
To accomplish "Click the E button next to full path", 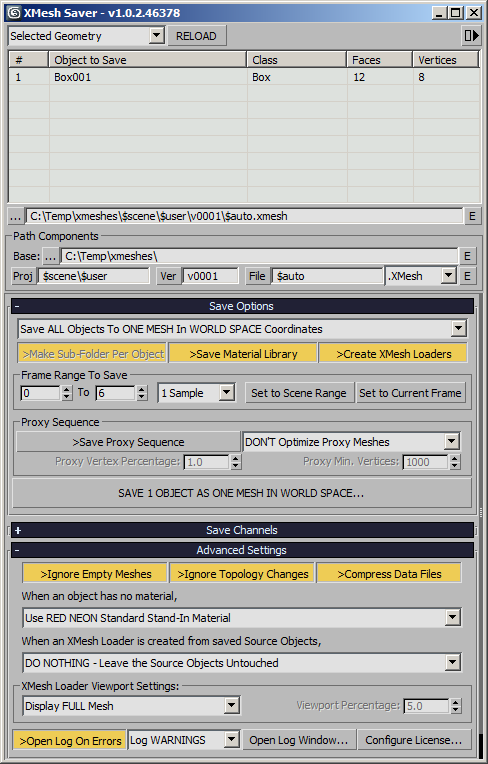I will [x=472, y=216].
